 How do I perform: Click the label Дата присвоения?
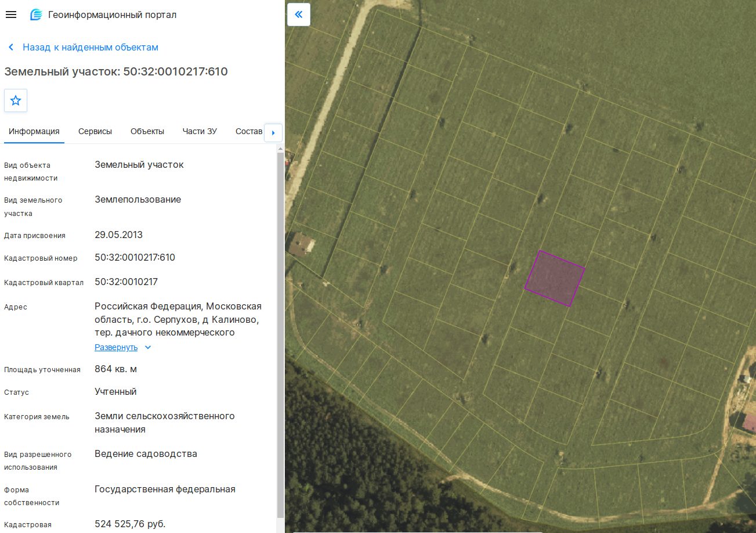[x=35, y=236]
